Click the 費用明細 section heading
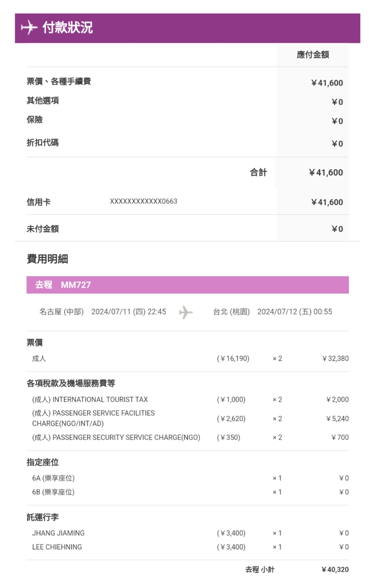375x588 pixels. [x=47, y=259]
